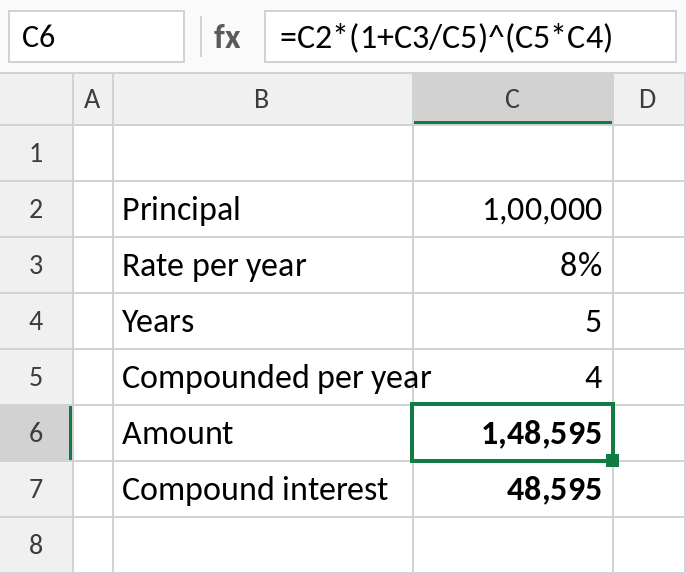686x574 pixels.
Task: Select row 4 header
Action: click(x=36, y=321)
